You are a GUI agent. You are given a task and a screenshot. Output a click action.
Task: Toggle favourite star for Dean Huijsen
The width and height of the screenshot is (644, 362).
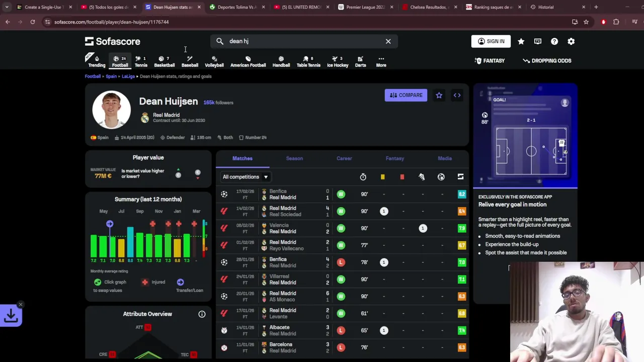439,95
